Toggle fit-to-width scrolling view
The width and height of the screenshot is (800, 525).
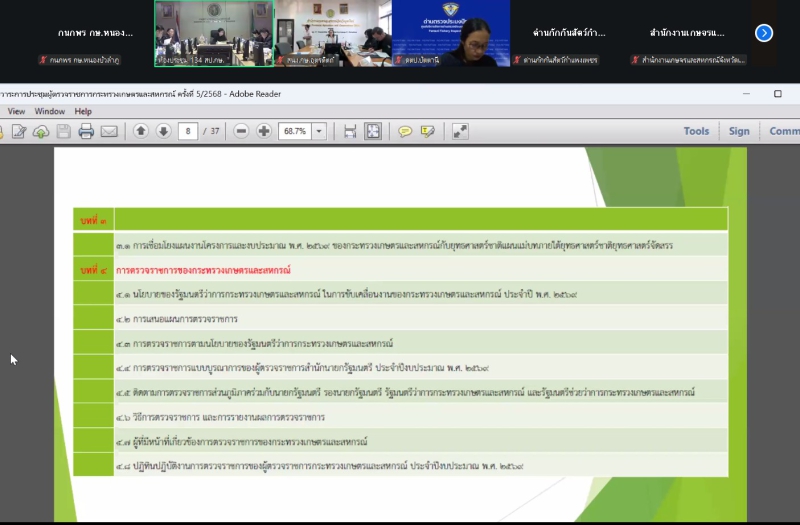[x=349, y=131]
